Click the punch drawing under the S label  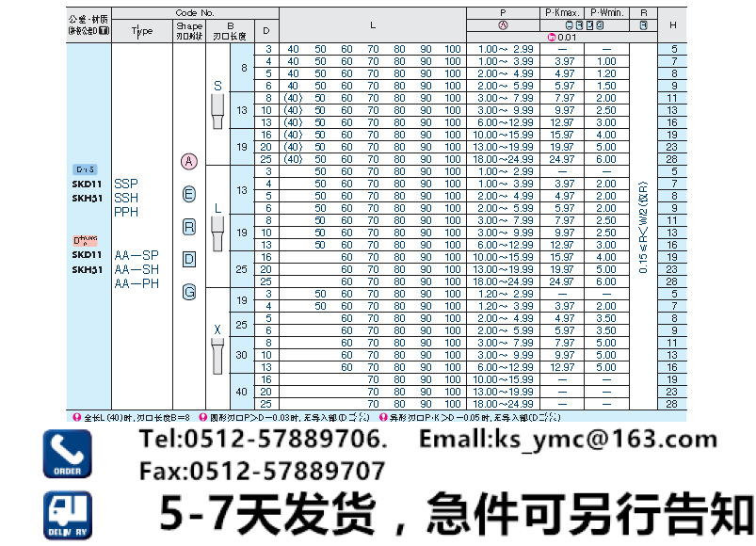point(217,111)
